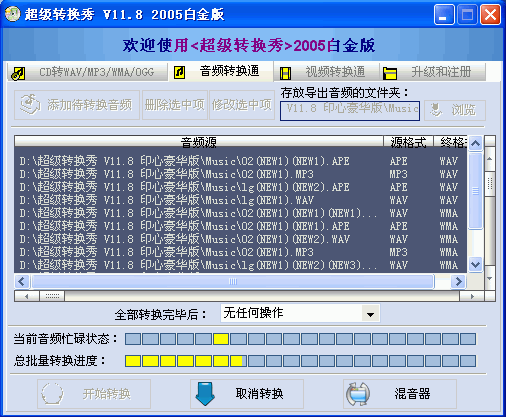This screenshot has width=506, height=417.
Task: Click 添加待转换音频 button
Action: click(x=77, y=105)
